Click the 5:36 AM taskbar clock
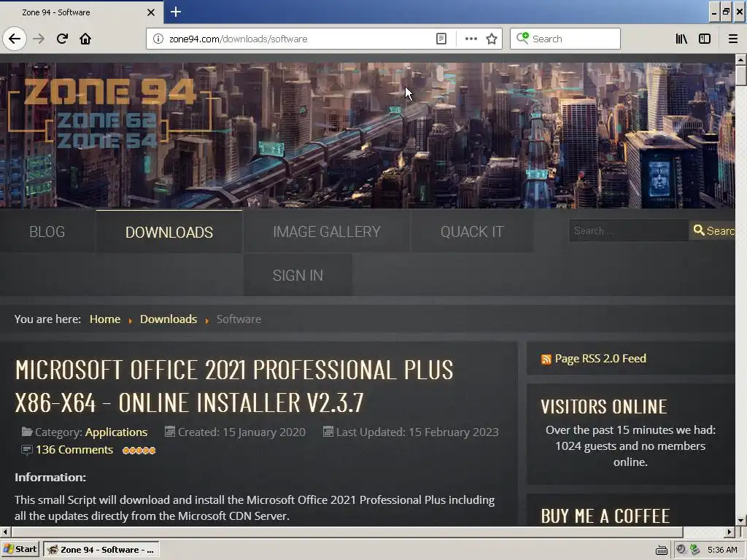 722,550
